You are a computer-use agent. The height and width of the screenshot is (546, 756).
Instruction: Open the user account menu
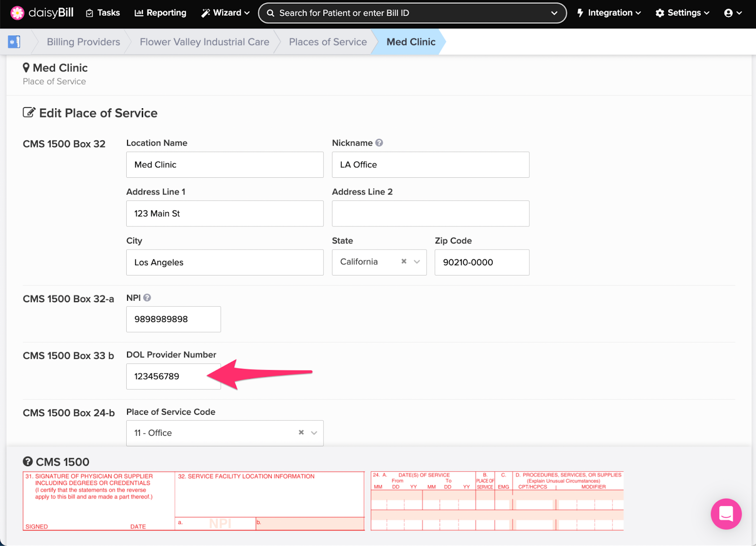(x=733, y=13)
